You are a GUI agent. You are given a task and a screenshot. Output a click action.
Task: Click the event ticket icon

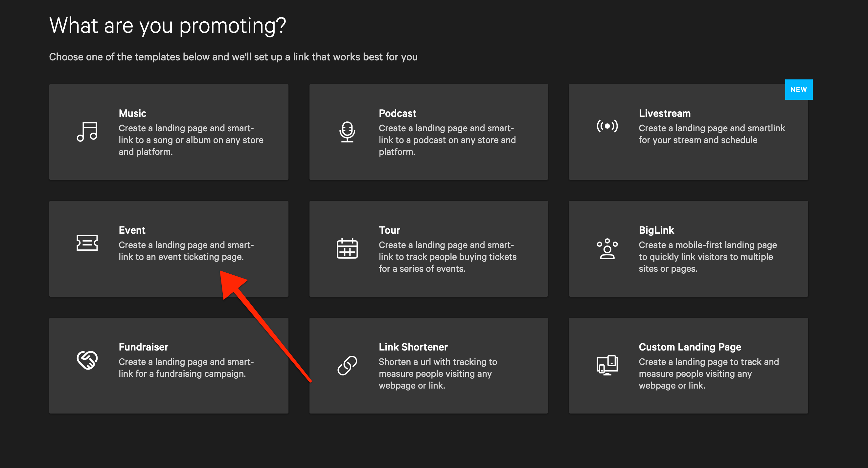coord(87,243)
